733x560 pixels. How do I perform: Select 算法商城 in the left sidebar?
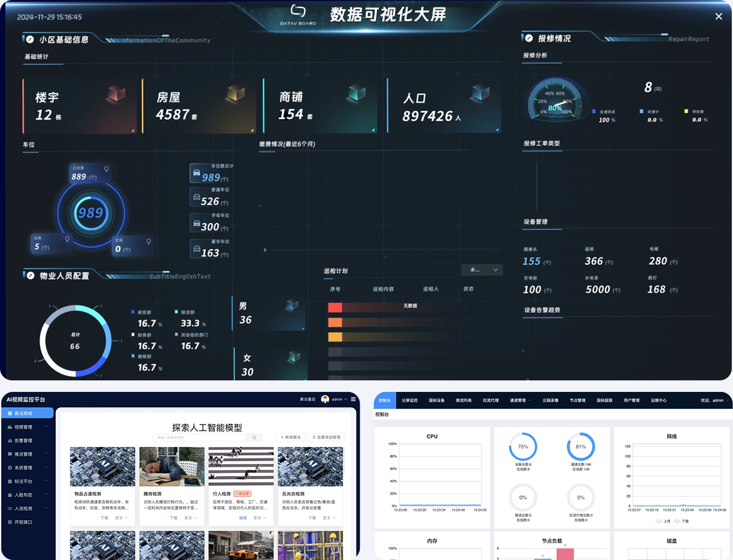click(x=27, y=413)
